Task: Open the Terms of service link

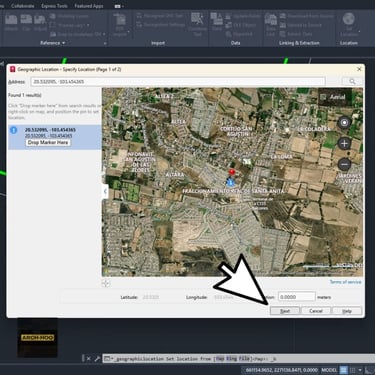Action: pos(345,282)
